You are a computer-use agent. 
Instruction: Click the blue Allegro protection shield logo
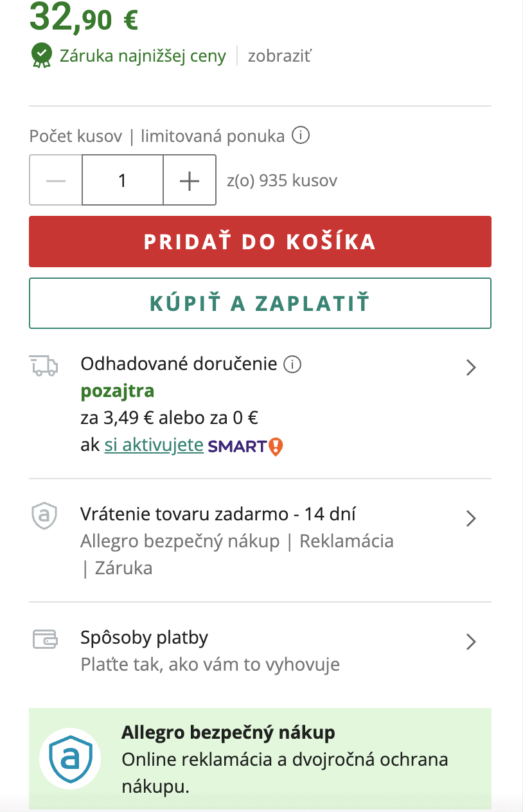[70, 759]
